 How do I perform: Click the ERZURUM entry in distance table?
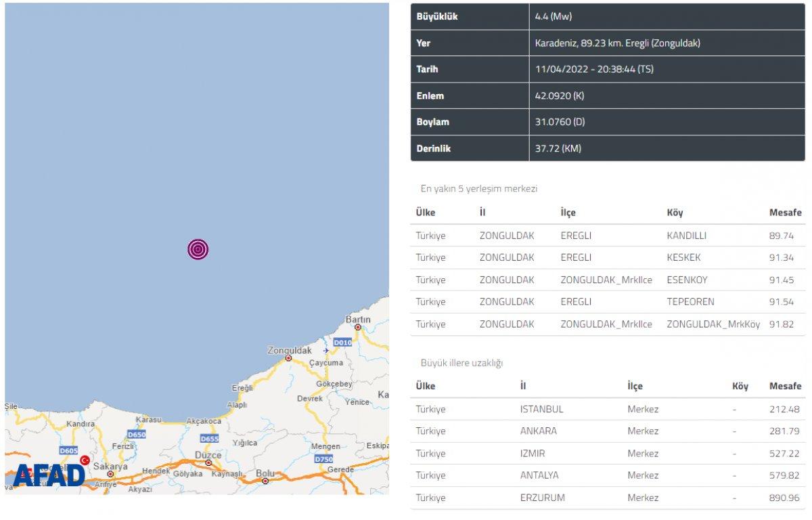pos(542,498)
